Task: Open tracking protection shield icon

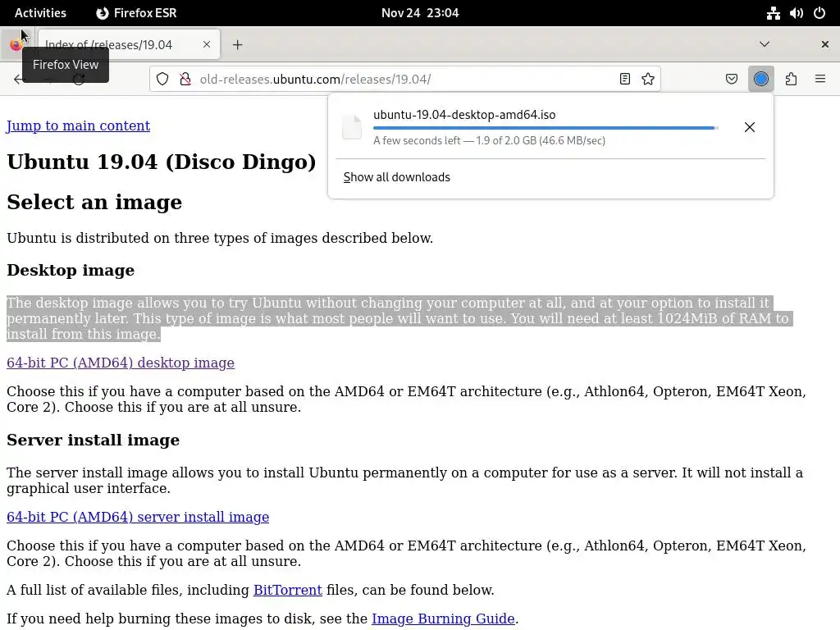Action: click(162, 80)
